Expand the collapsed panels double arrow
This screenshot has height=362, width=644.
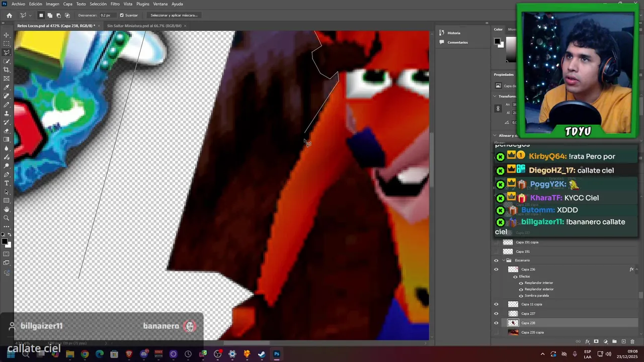tap(487, 23)
